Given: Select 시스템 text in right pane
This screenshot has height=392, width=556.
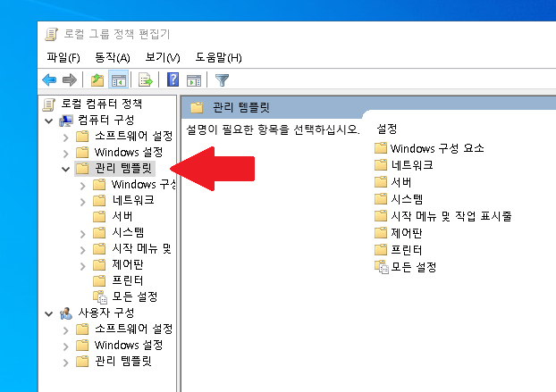Looking at the screenshot, I should click(407, 199).
